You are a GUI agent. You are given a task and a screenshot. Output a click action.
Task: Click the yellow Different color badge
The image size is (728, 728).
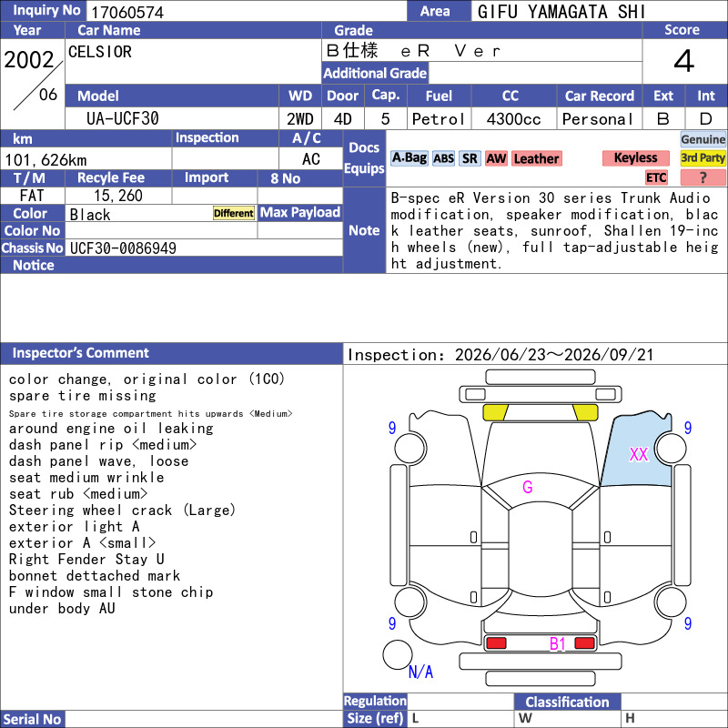point(234,213)
